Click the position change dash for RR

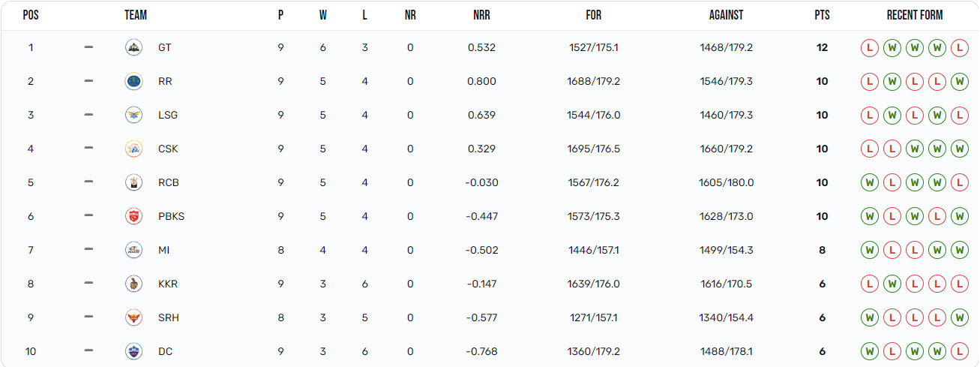(x=88, y=81)
